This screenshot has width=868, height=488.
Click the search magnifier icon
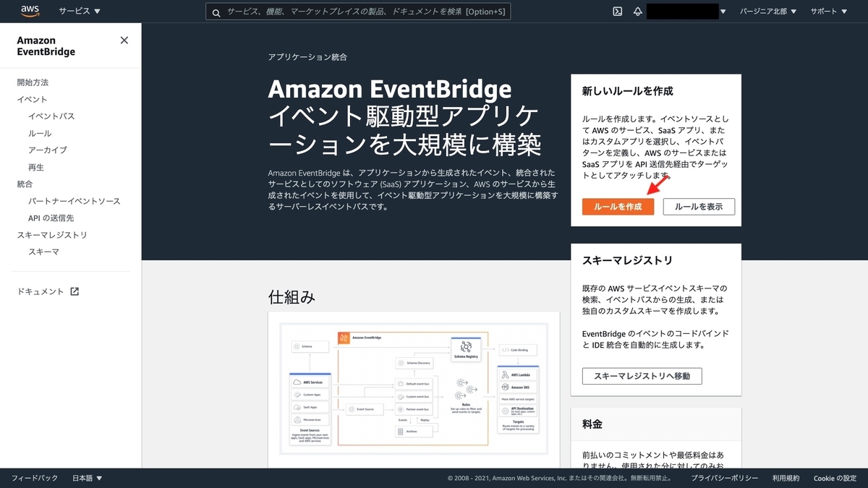coord(216,12)
